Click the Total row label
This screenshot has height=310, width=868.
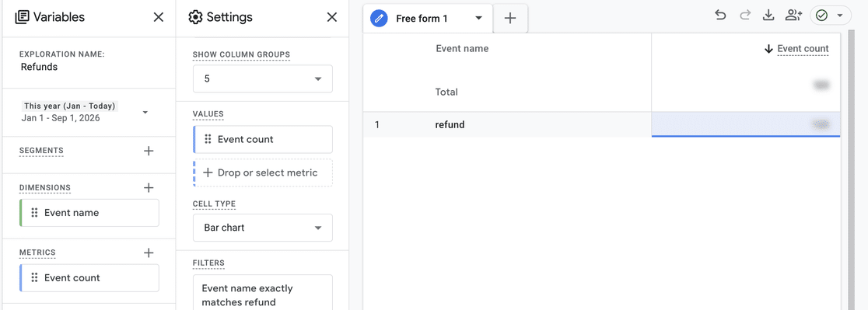(x=446, y=92)
